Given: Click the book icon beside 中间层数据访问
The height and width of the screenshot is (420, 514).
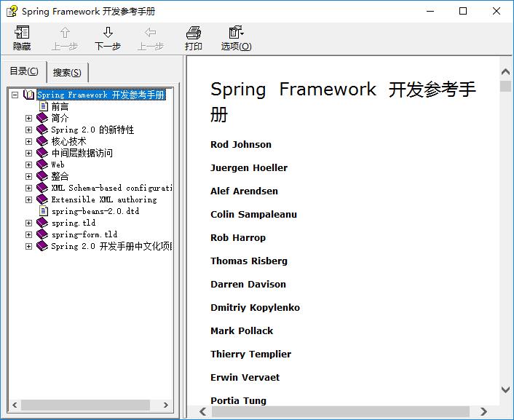Looking at the screenshot, I should pyautogui.click(x=42, y=153).
